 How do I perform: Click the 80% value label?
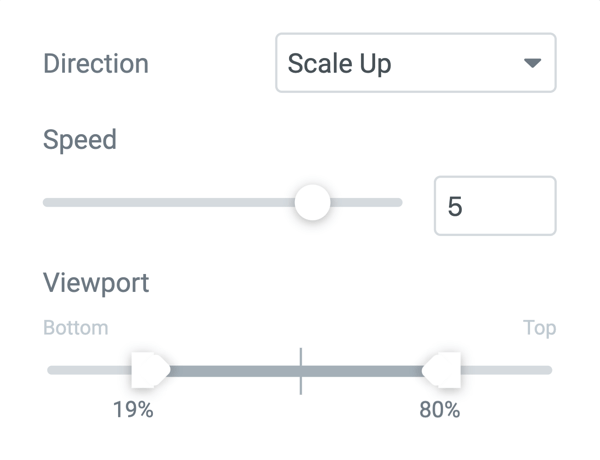pos(439,409)
